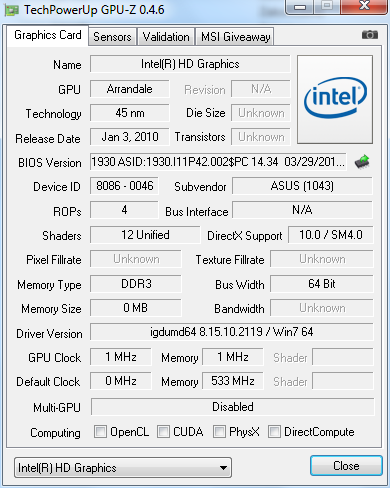This screenshot has height=488, width=390.
Task: Click the ROPs value 4
Action: (x=124, y=210)
